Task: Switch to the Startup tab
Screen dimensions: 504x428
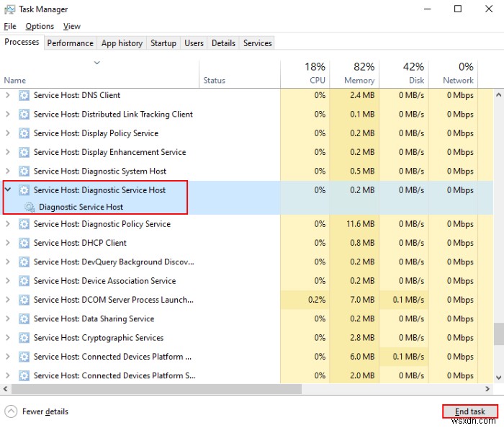Action: [163, 43]
